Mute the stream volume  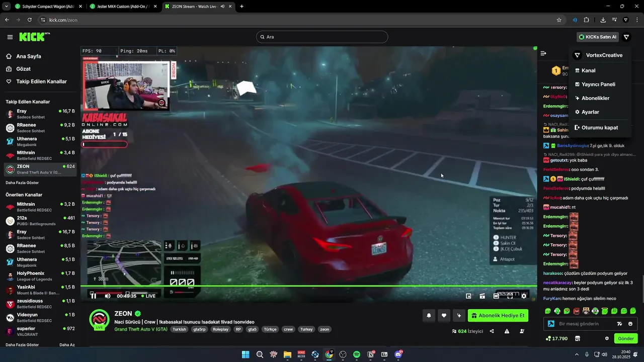pyautogui.click(x=107, y=296)
